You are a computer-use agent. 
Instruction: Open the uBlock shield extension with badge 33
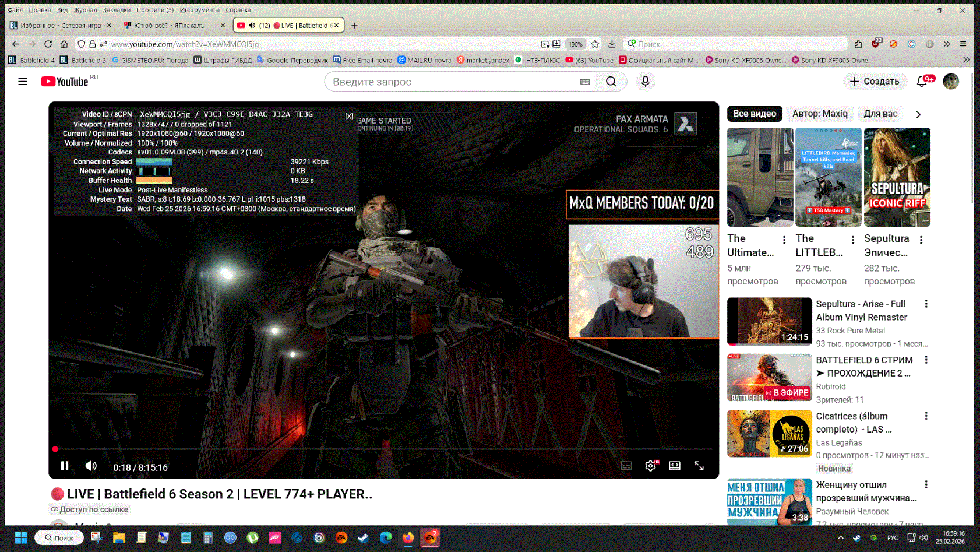[876, 44]
